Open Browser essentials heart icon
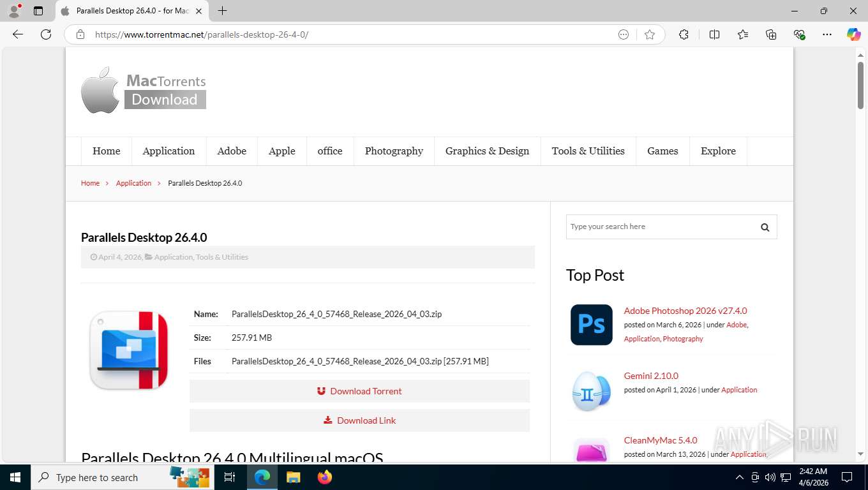This screenshot has width=868, height=490. 799,34
